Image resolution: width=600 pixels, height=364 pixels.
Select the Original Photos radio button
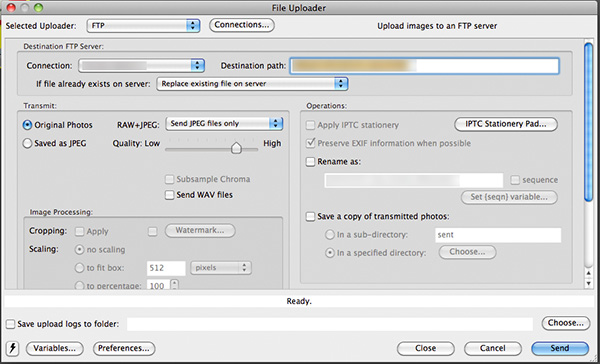[x=27, y=125]
